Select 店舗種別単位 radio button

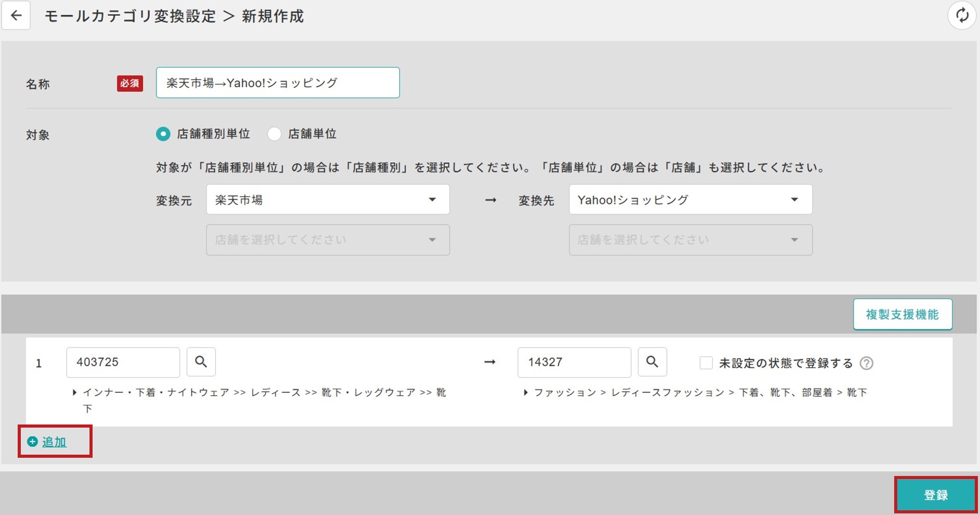pyautogui.click(x=163, y=134)
